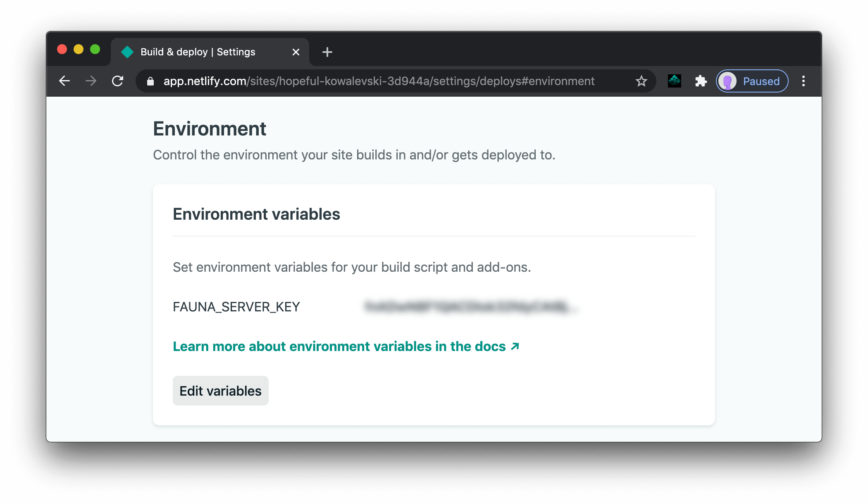Click inside the address bar URL field
The image size is (868, 503).
[x=372, y=81]
